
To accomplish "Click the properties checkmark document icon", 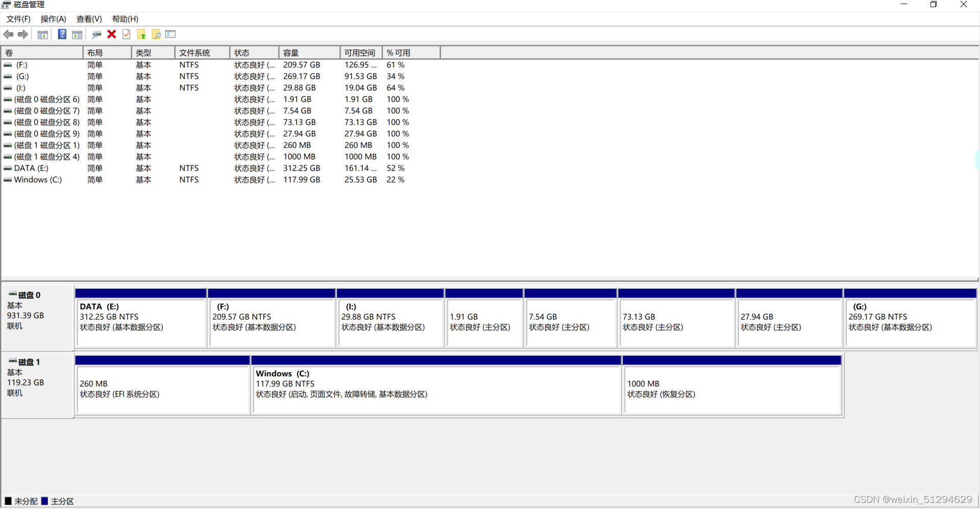I will click(127, 34).
